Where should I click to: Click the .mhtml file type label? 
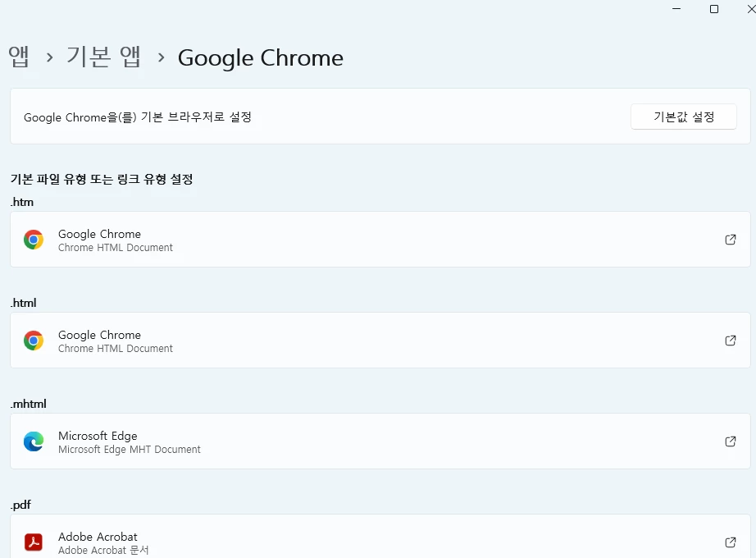pos(29,404)
